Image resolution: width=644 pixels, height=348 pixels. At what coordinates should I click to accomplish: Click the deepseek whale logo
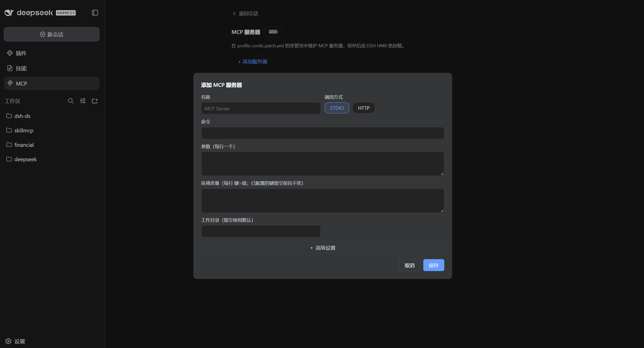pos(9,13)
